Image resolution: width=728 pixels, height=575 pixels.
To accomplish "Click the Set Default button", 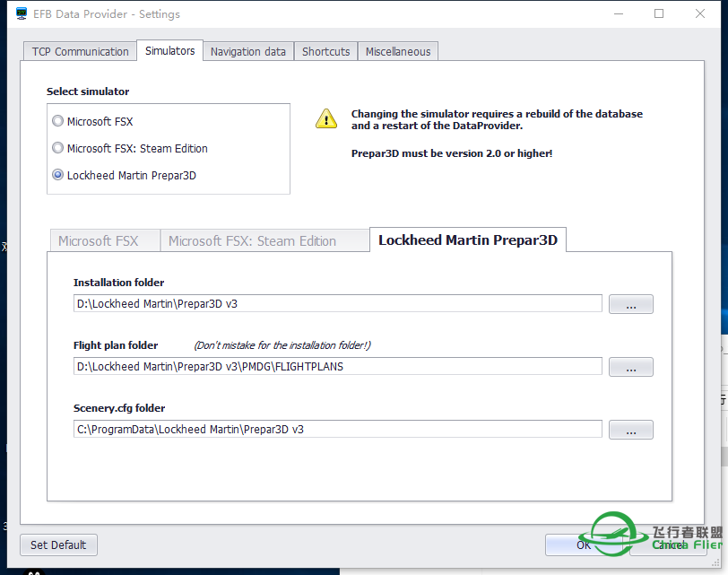I will coord(58,545).
